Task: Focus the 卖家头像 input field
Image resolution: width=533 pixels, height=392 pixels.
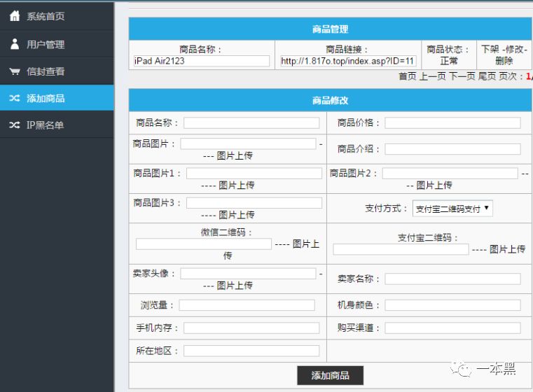Action: (x=248, y=274)
